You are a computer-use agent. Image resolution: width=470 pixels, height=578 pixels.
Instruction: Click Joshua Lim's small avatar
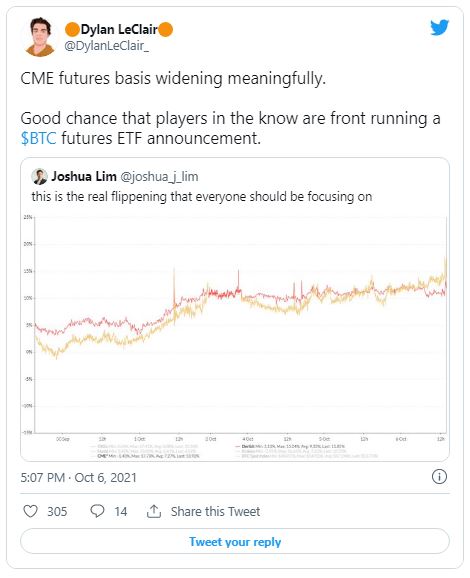pos(39,177)
